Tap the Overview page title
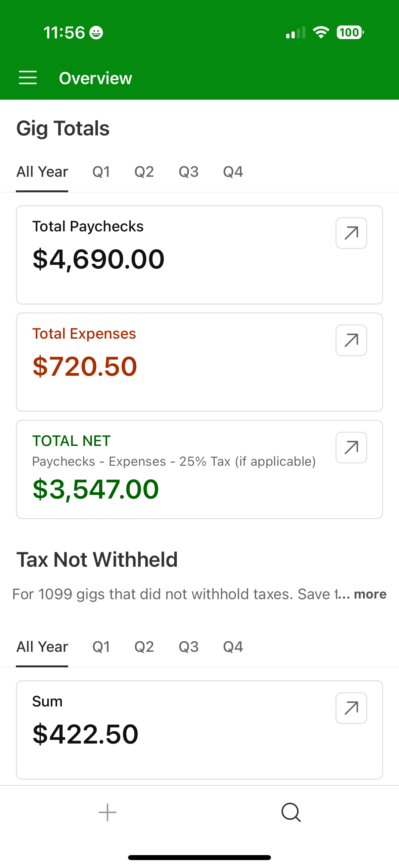This screenshot has width=399, height=868. click(x=95, y=78)
